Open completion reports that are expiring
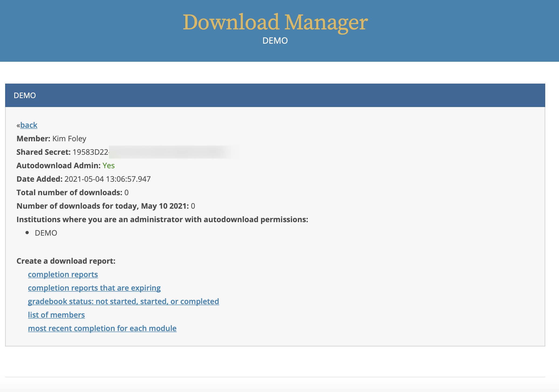 point(94,288)
